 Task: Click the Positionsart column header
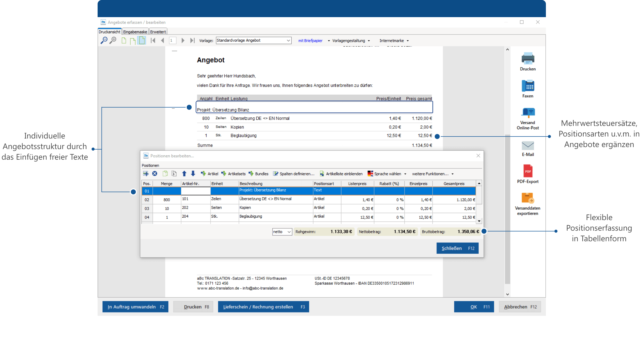[327, 184]
